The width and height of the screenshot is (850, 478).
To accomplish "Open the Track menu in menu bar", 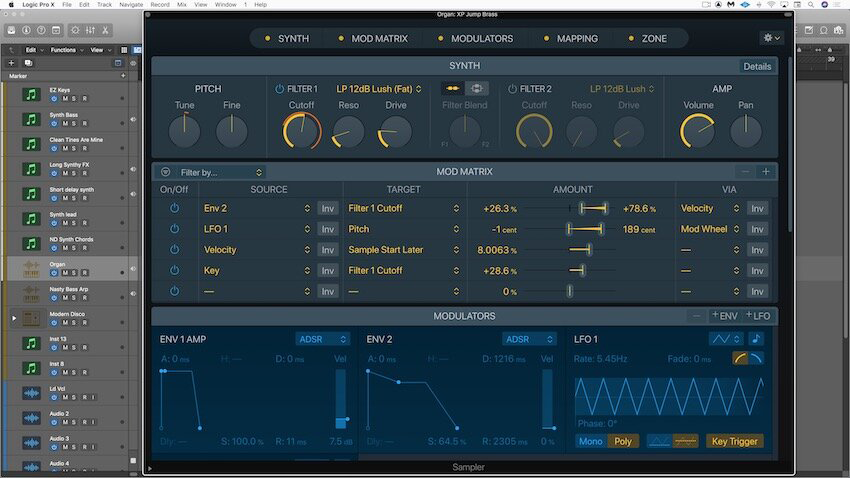I will [104, 4].
